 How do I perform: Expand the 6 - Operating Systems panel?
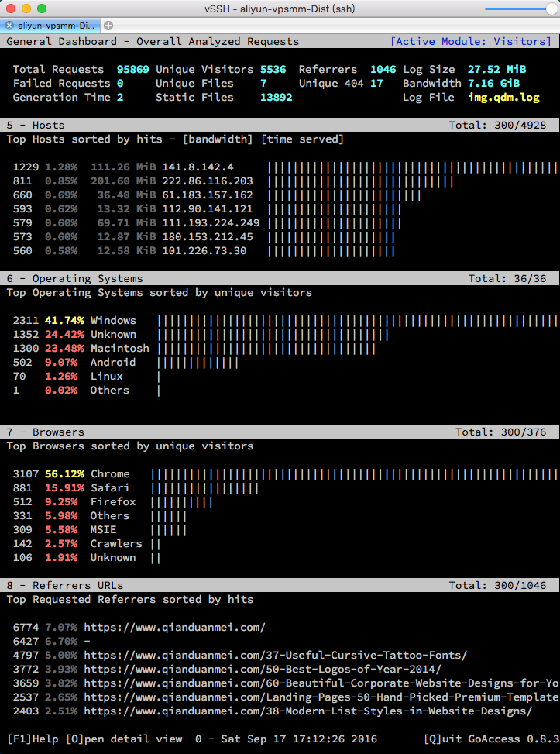[75, 279]
